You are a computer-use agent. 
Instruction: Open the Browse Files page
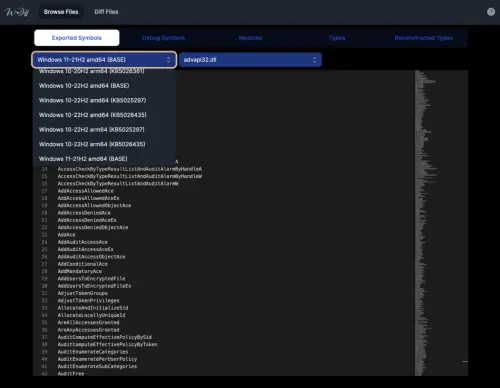point(61,12)
